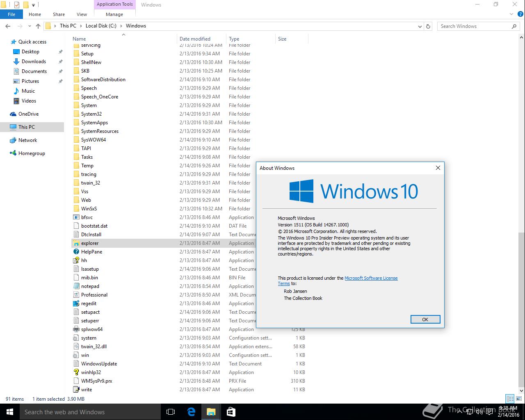Select OneDrive in the navigation pane
This screenshot has width=525, height=420.
coord(28,114)
